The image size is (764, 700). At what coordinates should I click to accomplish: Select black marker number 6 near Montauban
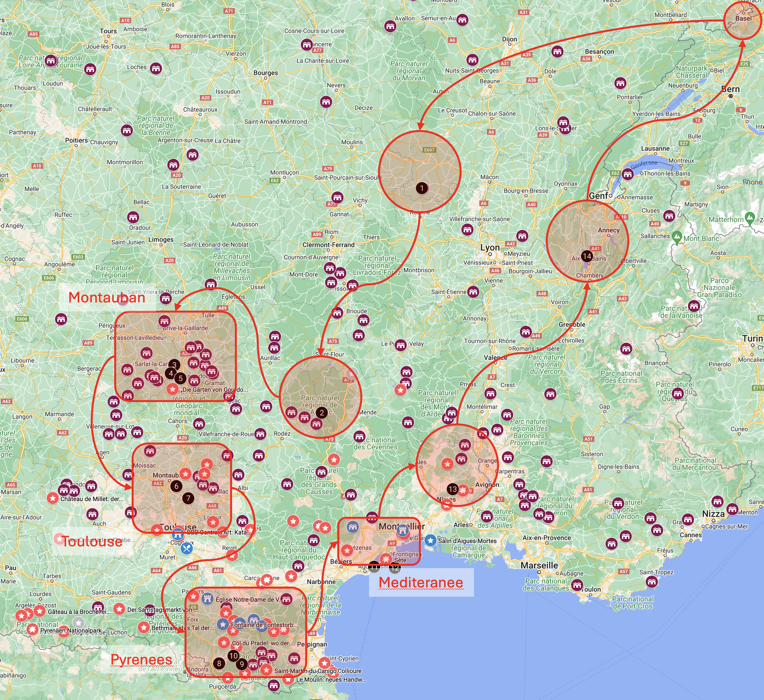tap(176, 486)
